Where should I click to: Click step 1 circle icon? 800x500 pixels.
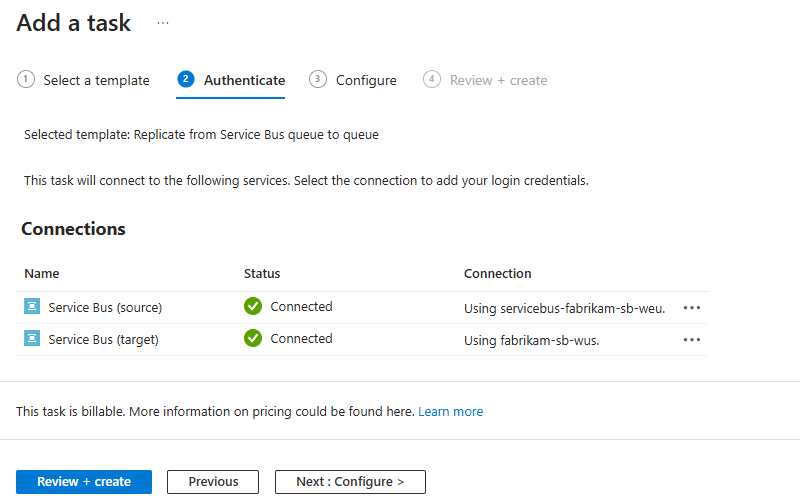click(x=26, y=80)
